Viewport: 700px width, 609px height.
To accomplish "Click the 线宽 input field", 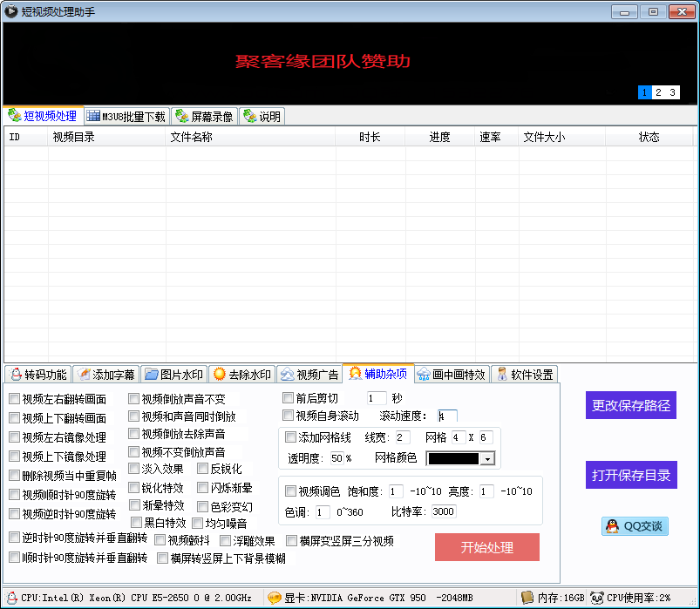I will click(x=403, y=437).
